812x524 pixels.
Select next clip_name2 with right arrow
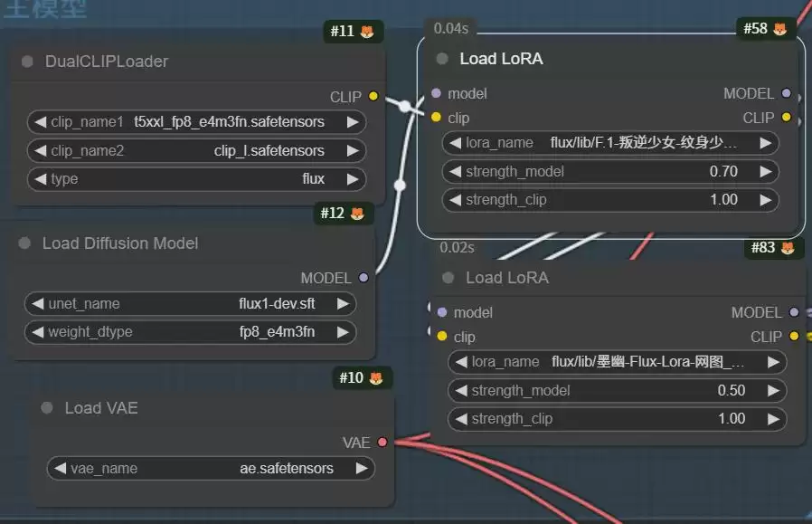click(x=353, y=151)
